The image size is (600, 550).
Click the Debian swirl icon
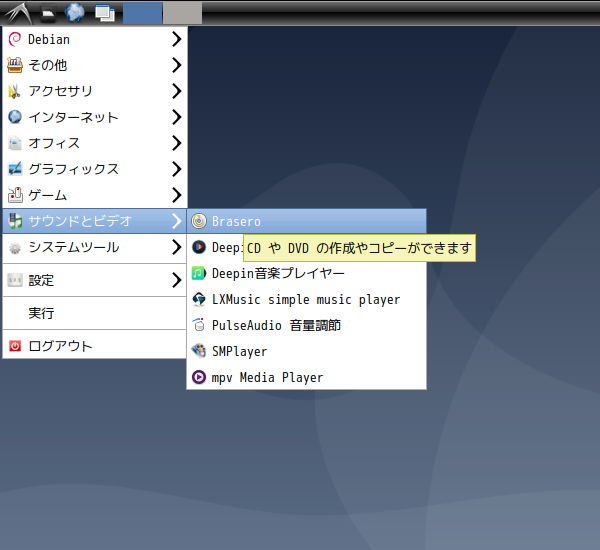coord(15,39)
